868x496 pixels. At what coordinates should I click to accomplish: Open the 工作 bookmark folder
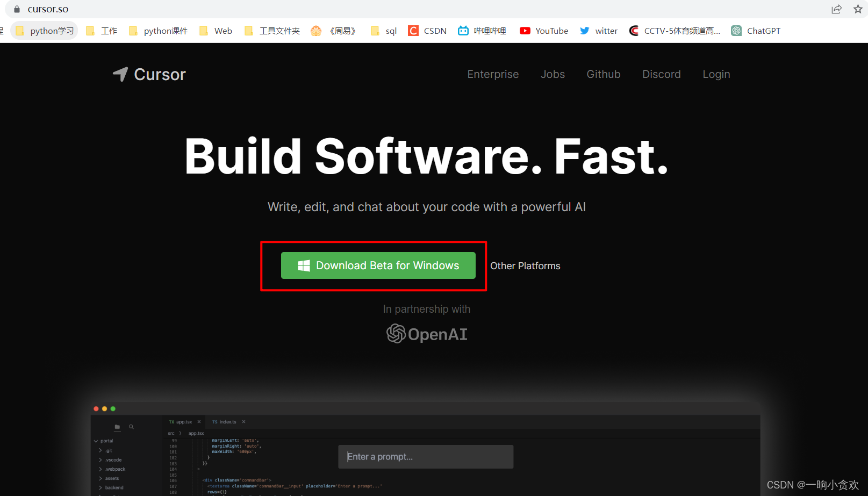102,31
